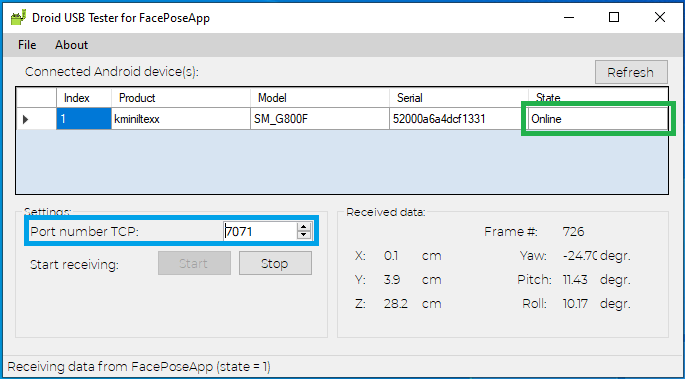Stop receiving data with Stop button

(x=275, y=263)
